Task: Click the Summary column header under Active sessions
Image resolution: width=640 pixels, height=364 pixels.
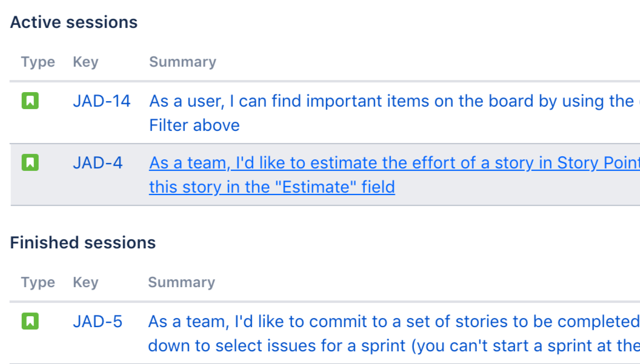Action: (x=182, y=62)
